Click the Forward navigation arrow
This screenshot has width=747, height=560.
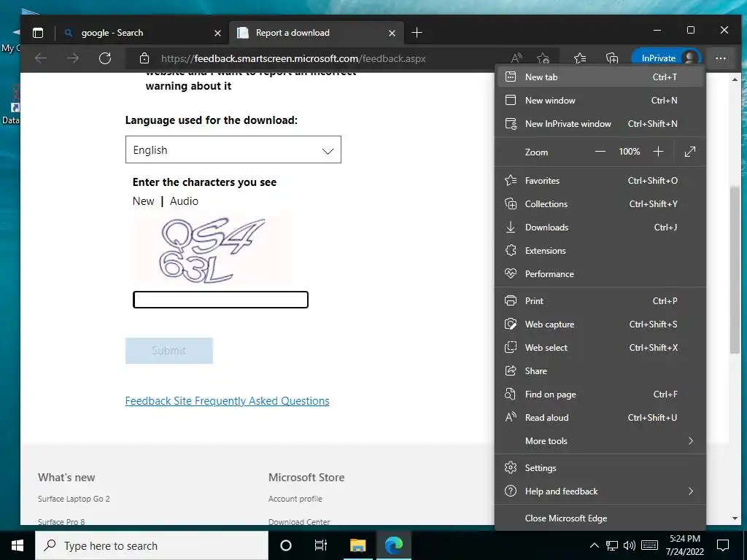[x=73, y=58]
